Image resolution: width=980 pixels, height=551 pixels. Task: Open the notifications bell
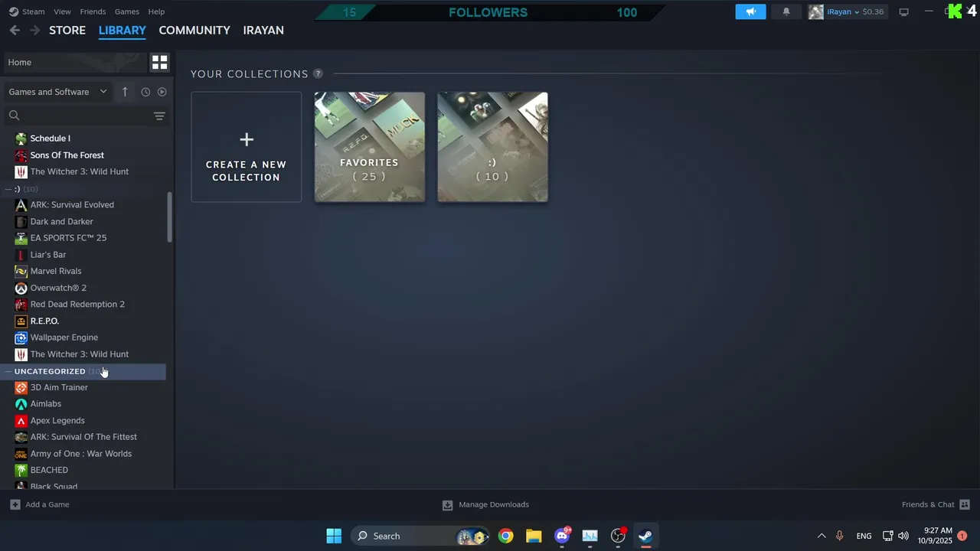click(786, 11)
